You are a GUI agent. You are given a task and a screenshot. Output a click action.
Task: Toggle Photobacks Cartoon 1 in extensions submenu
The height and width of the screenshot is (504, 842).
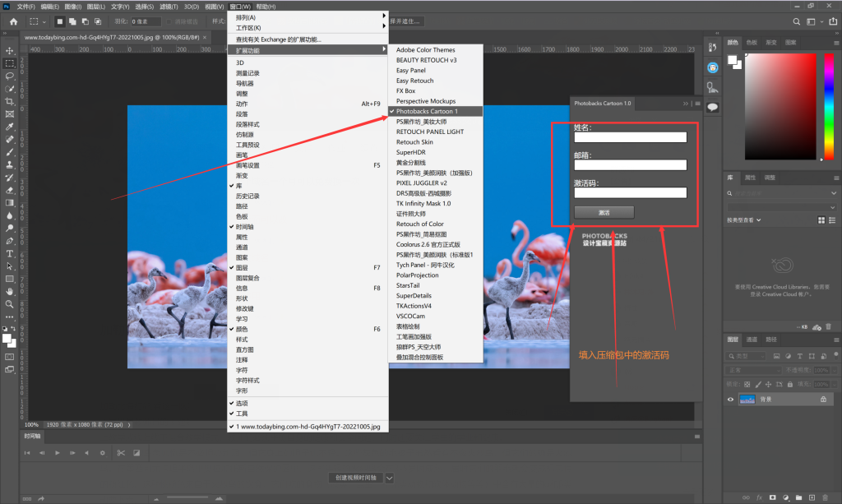[x=436, y=111]
